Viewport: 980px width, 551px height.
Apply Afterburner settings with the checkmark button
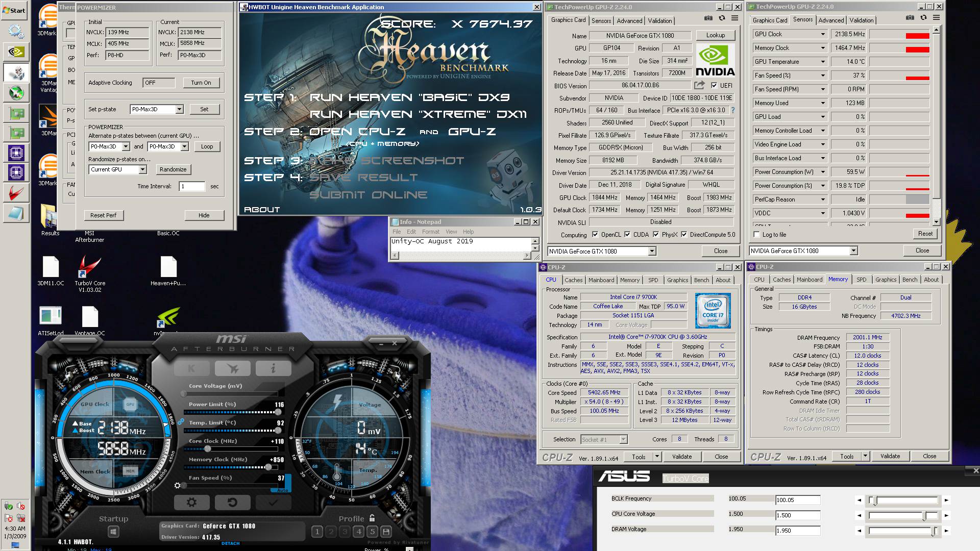[273, 503]
